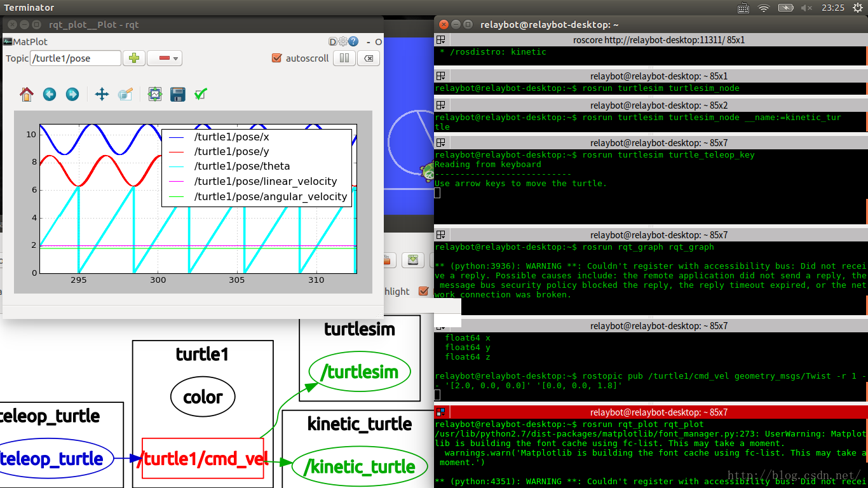Click legend entry /turtle1/pose/theta
868x488 pixels.
242,166
